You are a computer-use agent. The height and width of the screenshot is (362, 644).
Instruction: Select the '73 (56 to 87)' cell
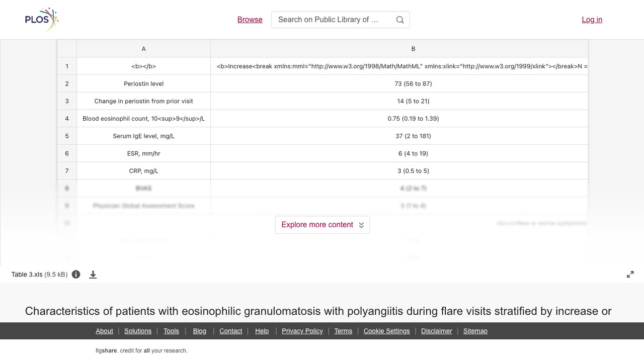[399, 83]
